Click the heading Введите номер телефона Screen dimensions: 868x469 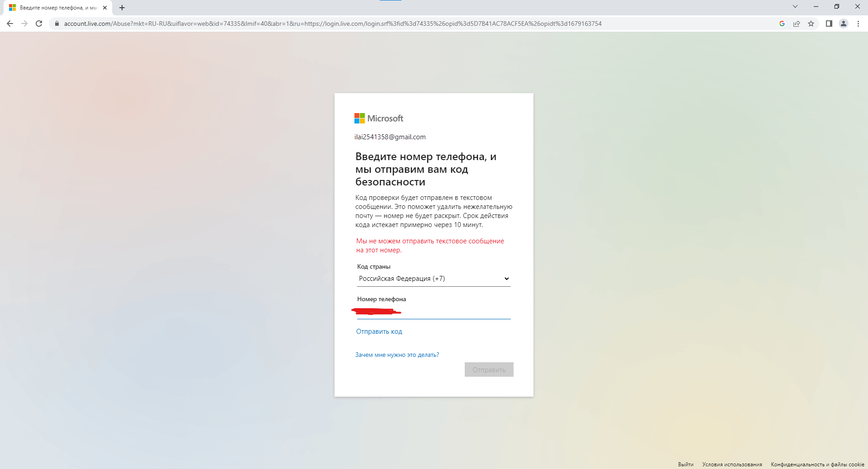(x=426, y=169)
